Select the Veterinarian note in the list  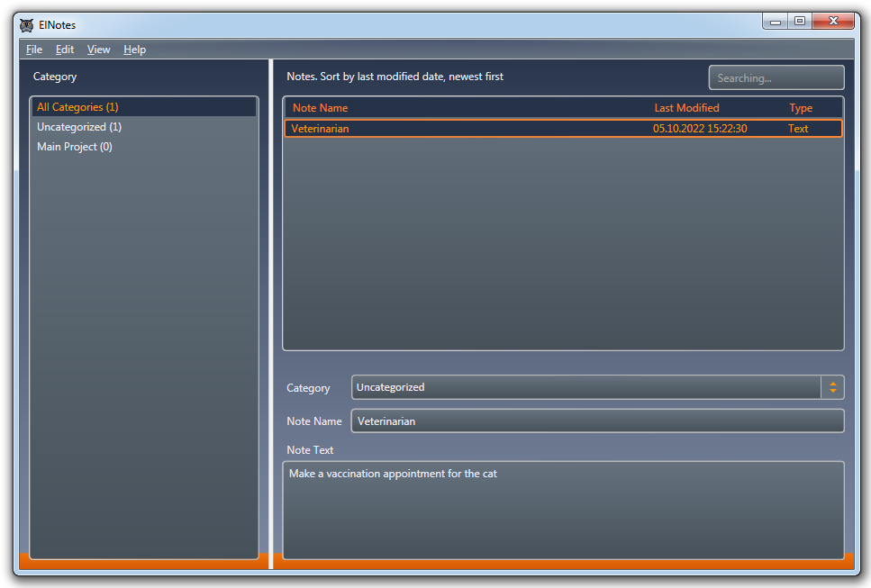563,128
